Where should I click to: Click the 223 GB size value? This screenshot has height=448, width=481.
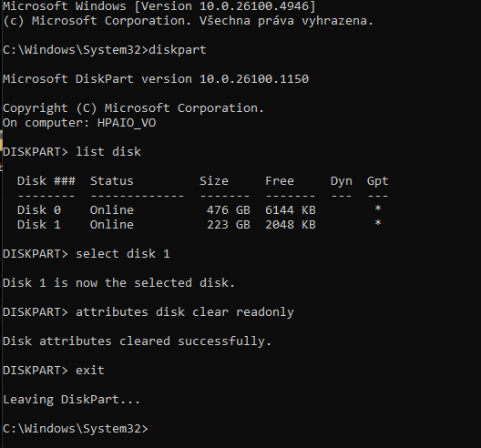pyautogui.click(x=229, y=225)
